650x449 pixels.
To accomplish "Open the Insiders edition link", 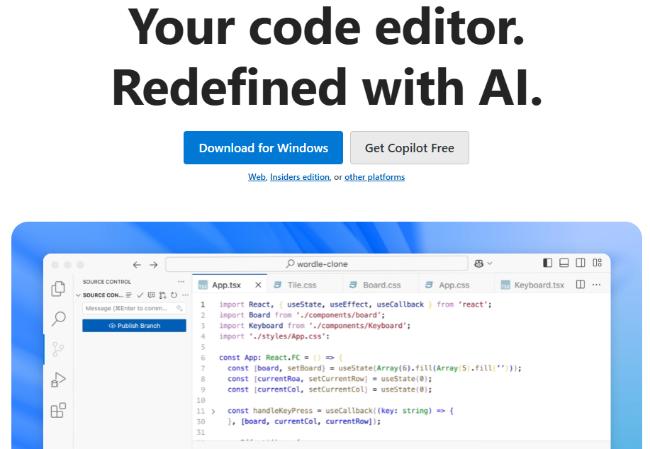I will 300,177.
